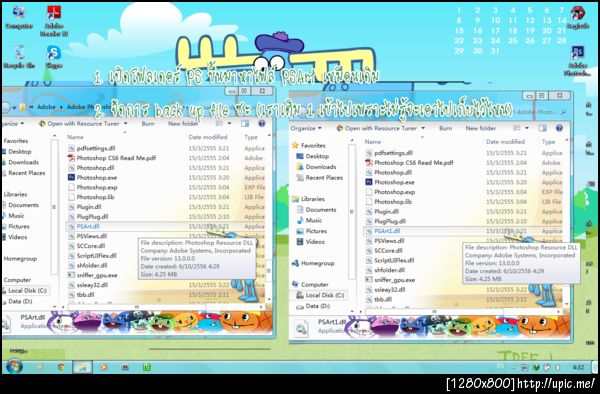Click the change view icon in right window
This screenshot has height=394, width=600.
pyautogui.click(x=517, y=128)
